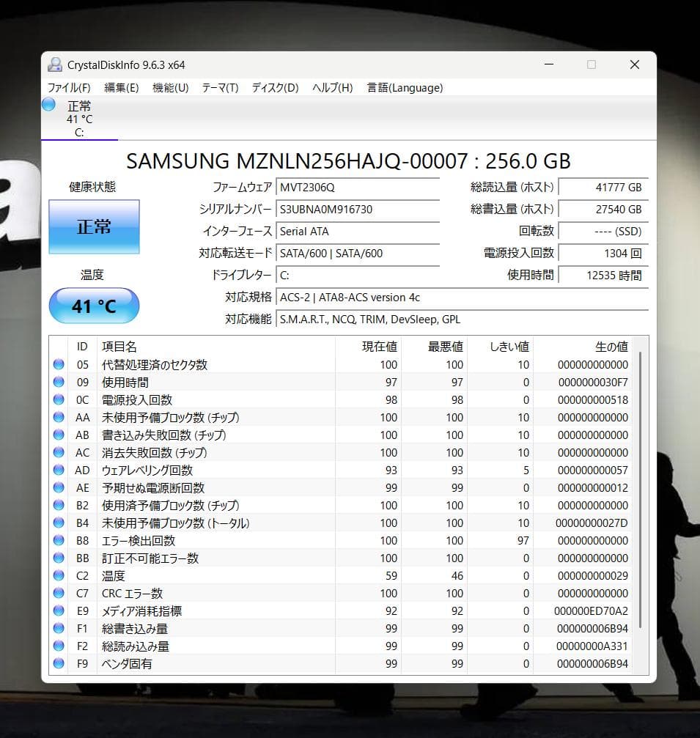Viewport: 700px width, 738px height.
Task: Click the シリアルナンバー text field
Action: tap(358, 209)
